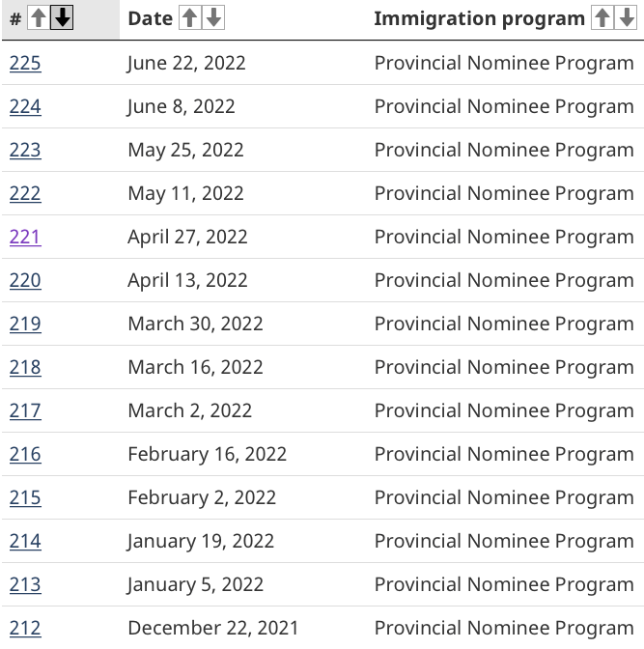Open draw number 216 link

point(25,454)
